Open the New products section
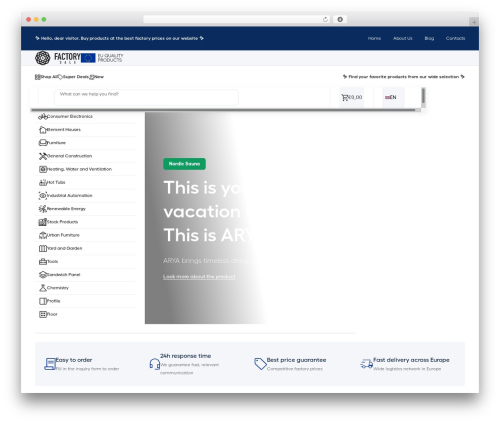 click(97, 77)
